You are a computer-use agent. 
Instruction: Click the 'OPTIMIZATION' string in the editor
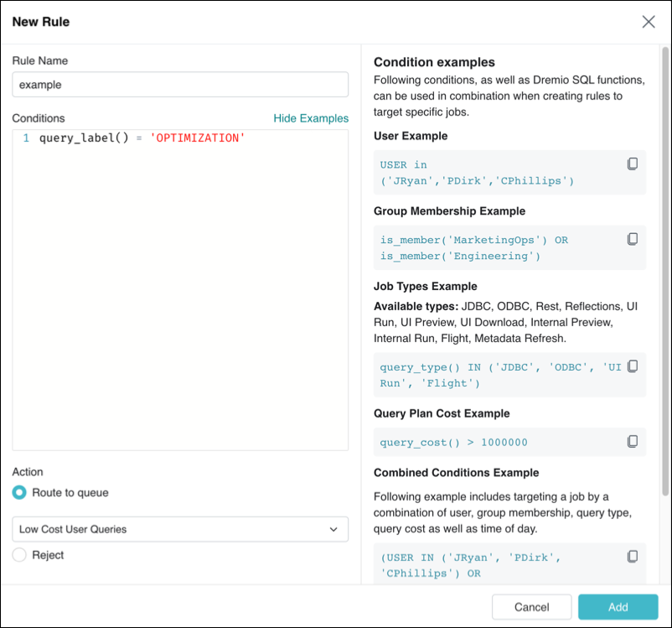click(x=197, y=138)
